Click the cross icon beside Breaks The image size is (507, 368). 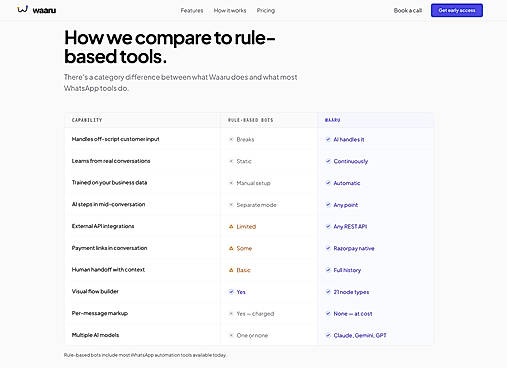[231, 139]
